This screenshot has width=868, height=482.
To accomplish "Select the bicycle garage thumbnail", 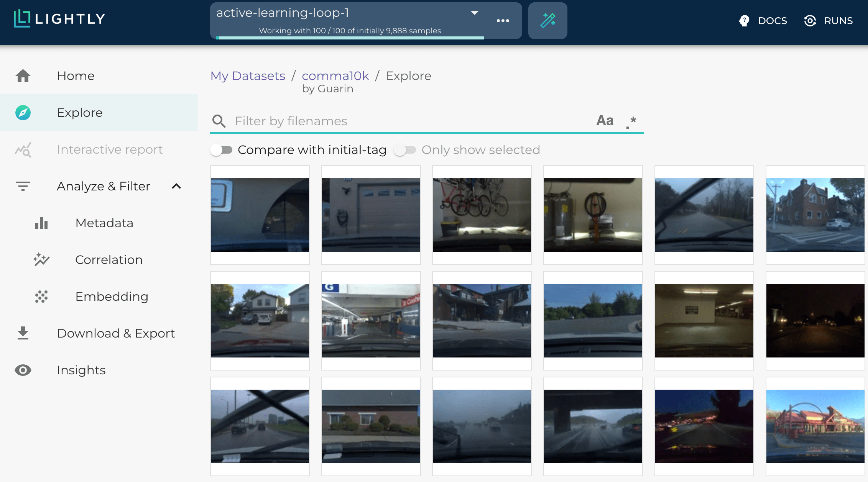I will 482,215.
